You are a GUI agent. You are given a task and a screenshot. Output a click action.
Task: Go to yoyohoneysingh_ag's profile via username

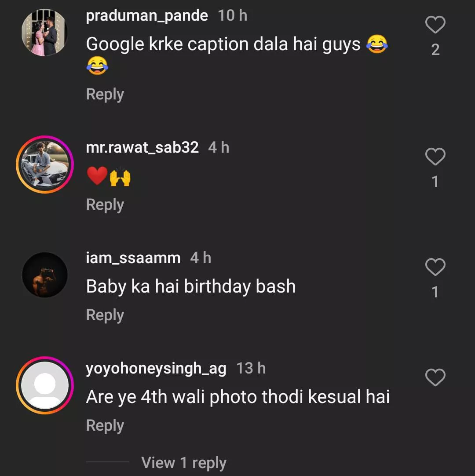click(x=156, y=368)
